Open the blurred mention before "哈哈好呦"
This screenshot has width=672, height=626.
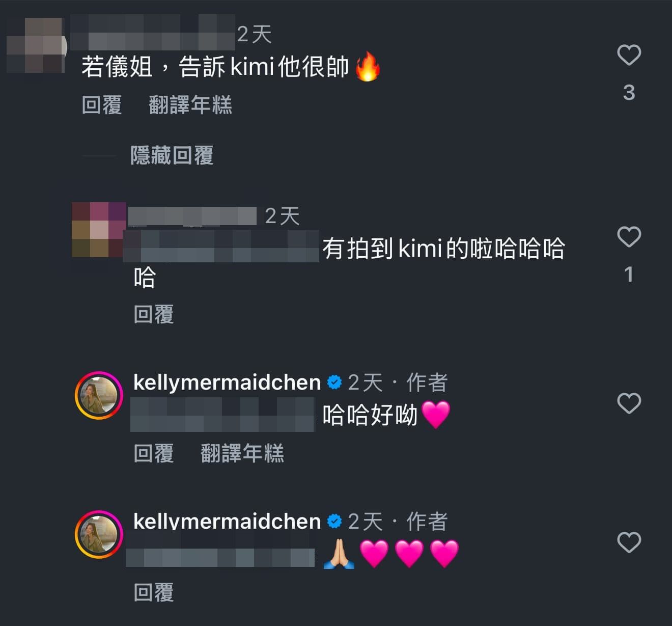(x=223, y=415)
